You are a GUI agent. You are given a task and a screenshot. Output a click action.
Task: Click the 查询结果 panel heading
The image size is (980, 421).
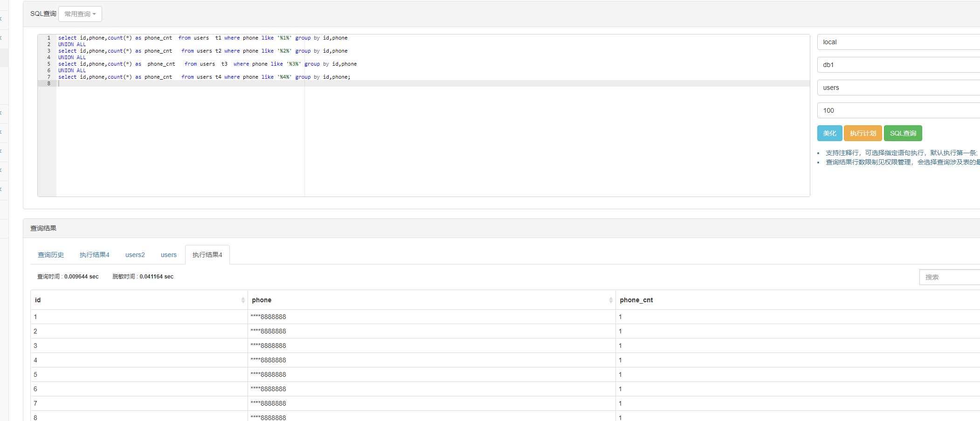43,228
